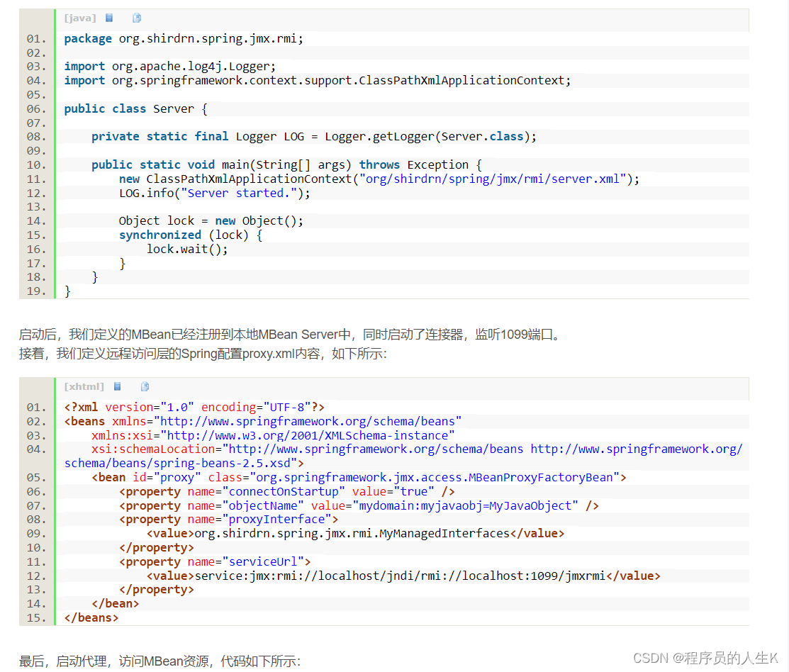The width and height of the screenshot is (789, 672).
Task: Open the view plain icon for the xhtml code block
Action: coord(118,386)
